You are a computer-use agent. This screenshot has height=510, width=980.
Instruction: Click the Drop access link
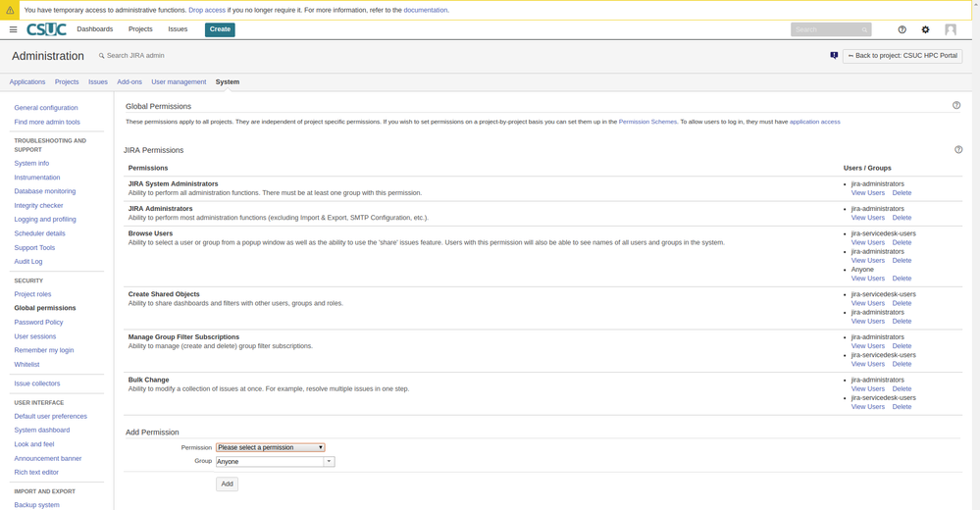coord(207,10)
